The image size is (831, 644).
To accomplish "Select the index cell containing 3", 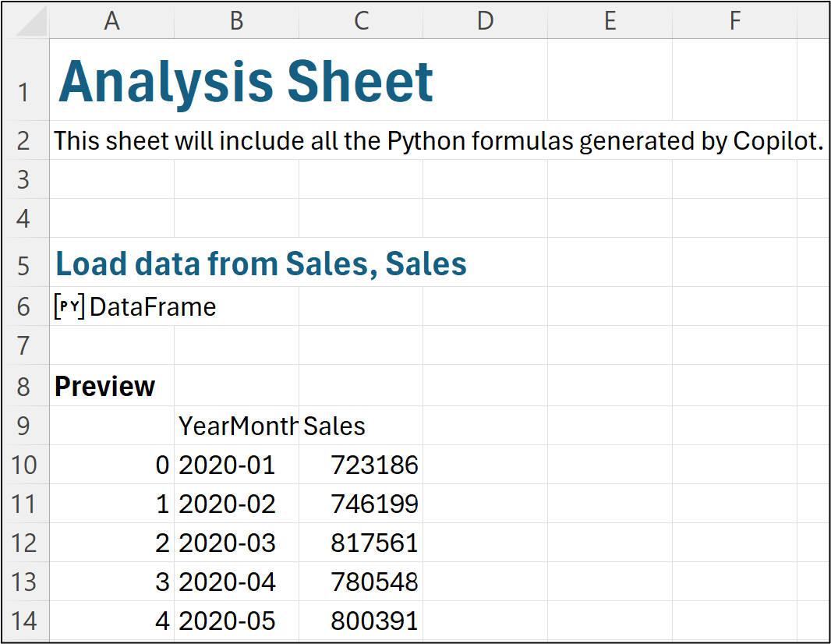I will [161, 582].
